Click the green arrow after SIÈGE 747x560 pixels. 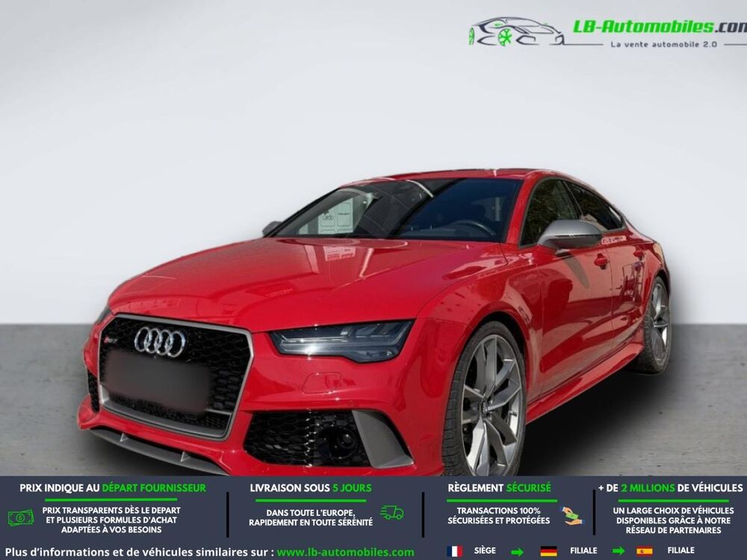click(x=518, y=552)
